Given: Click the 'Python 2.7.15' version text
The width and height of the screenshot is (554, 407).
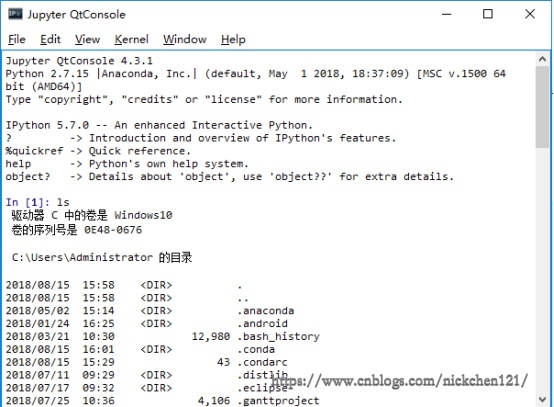Looking at the screenshot, I should pyautogui.click(x=47, y=74).
